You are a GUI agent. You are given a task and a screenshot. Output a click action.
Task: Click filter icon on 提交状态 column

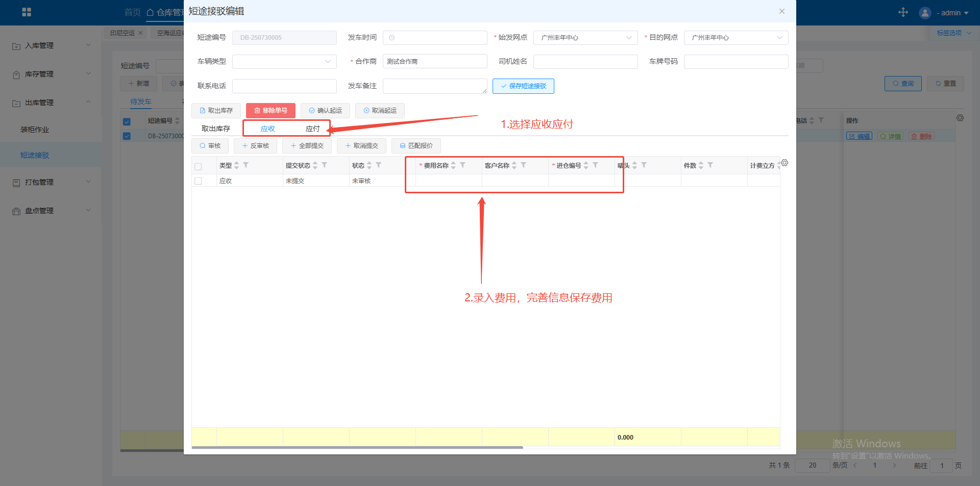pos(325,165)
